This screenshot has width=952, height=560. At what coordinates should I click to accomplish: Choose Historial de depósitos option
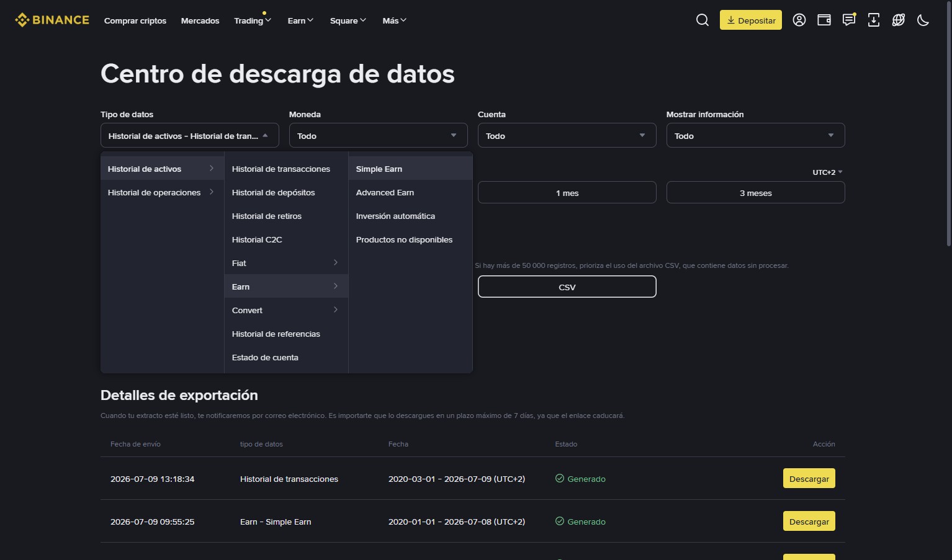(286, 192)
